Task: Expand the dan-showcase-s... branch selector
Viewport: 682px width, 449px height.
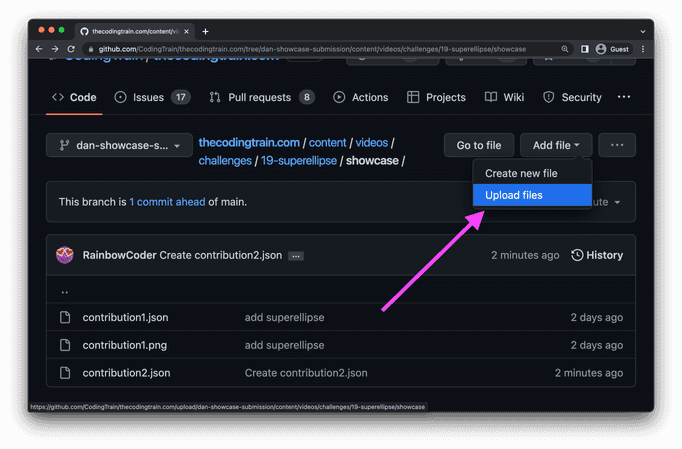Action: (119, 146)
